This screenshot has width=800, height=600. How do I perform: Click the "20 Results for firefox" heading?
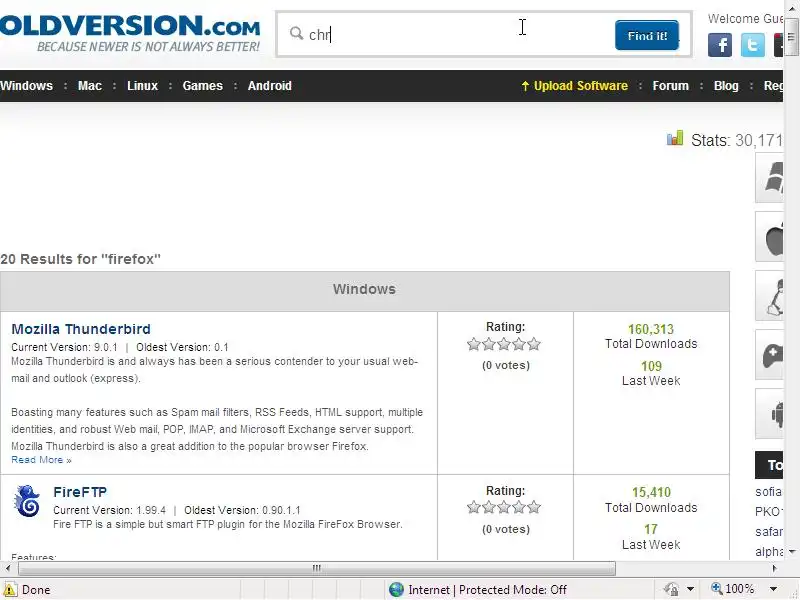pos(81,259)
